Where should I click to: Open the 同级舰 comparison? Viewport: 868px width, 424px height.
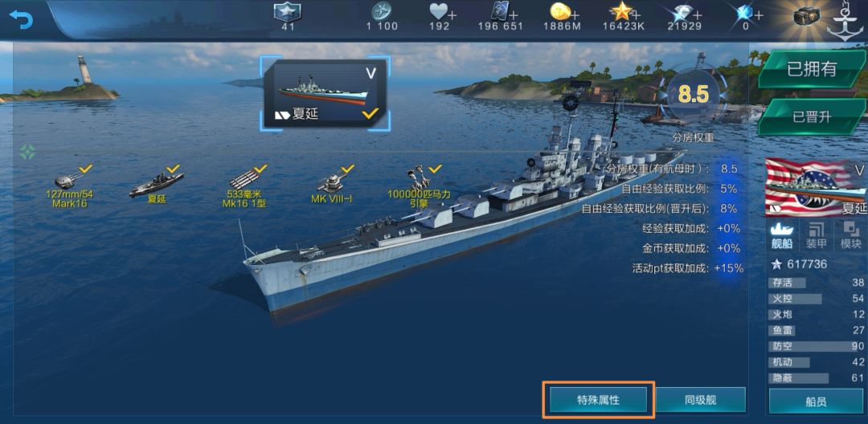coord(701,400)
